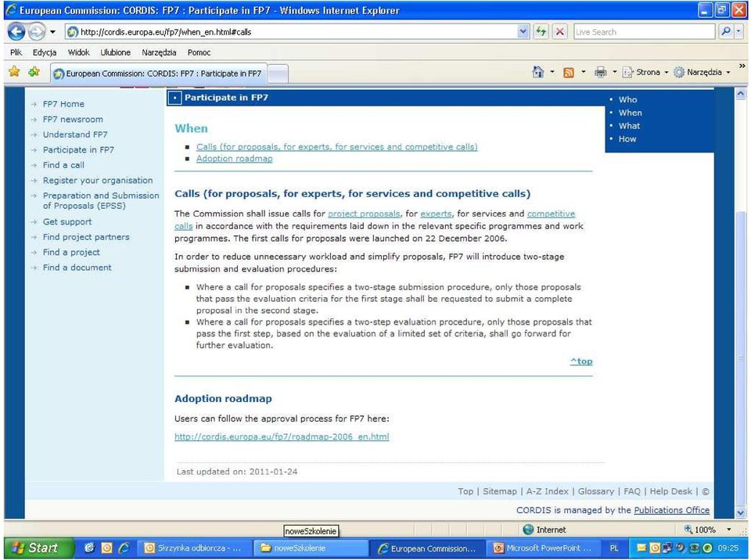751x560 pixels.
Task: Expand the zoom level dropdown arrow
Action: point(729,529)
